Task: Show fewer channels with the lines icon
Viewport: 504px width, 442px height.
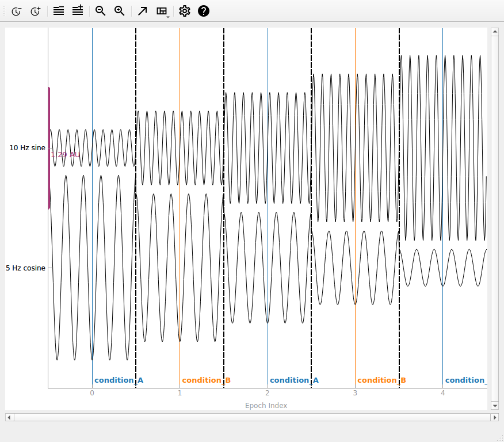Action: point(59,11)
